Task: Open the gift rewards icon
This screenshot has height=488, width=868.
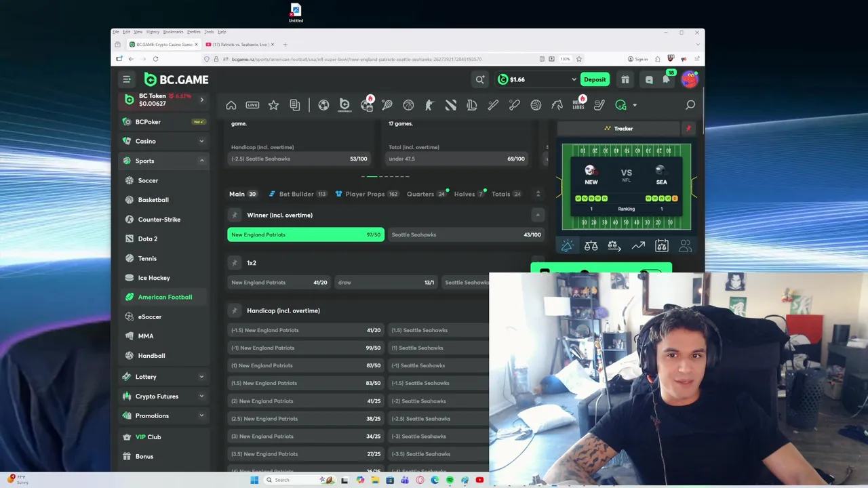Action: point(625,79)
